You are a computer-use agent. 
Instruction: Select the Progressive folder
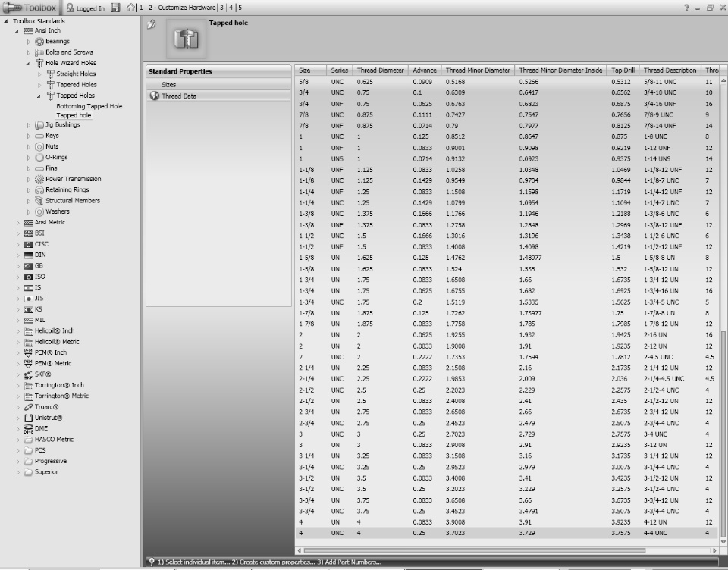point(51,462)
